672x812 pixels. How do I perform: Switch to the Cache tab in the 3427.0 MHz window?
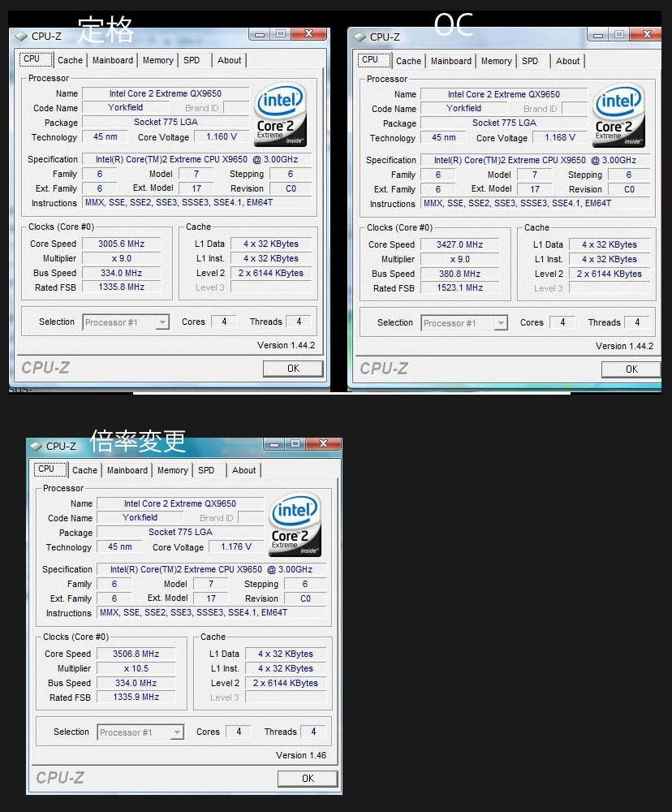pos(408,61)
